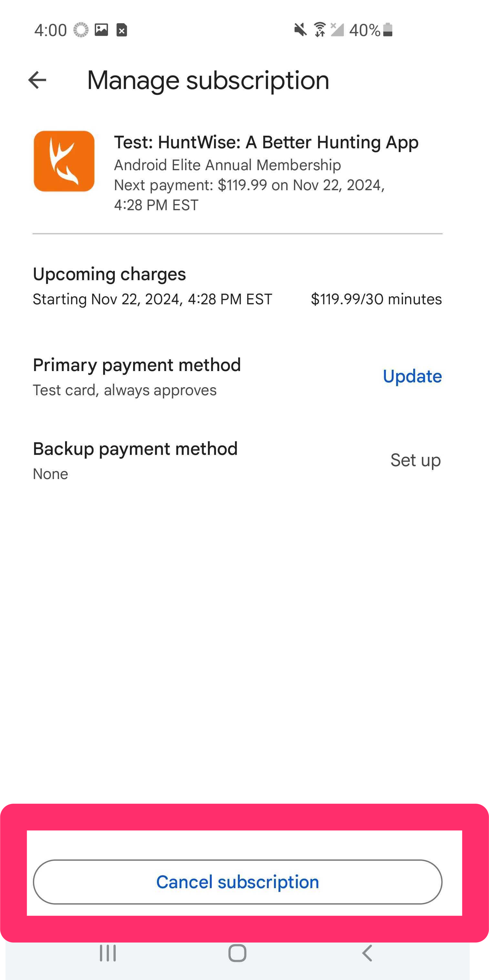This screenshot has width=489, height=980.
Task: Click the Cancel subscription button
Action: (238, 882)
